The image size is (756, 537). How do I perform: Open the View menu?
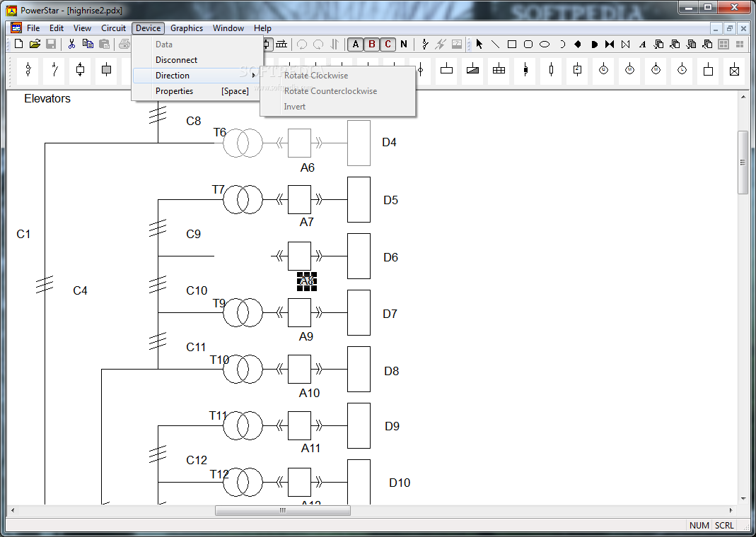[x=82, y=28]
